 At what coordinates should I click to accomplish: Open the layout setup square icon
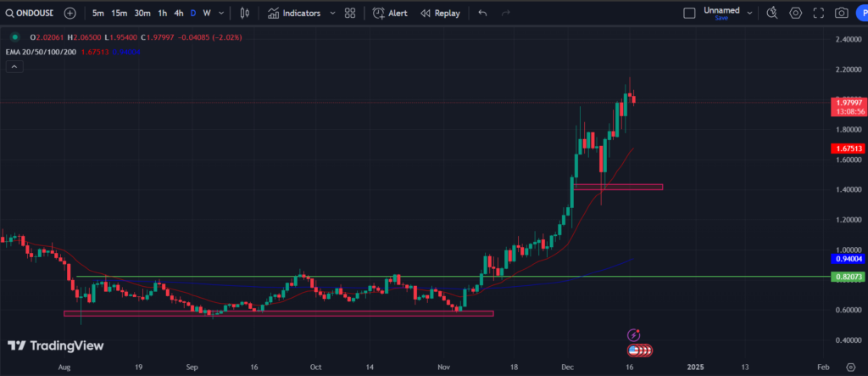689,14
